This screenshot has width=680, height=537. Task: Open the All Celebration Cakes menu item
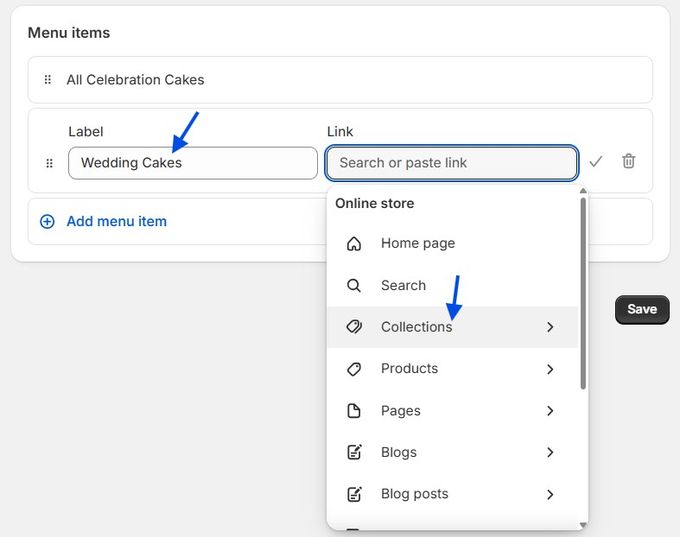(340, 80)
